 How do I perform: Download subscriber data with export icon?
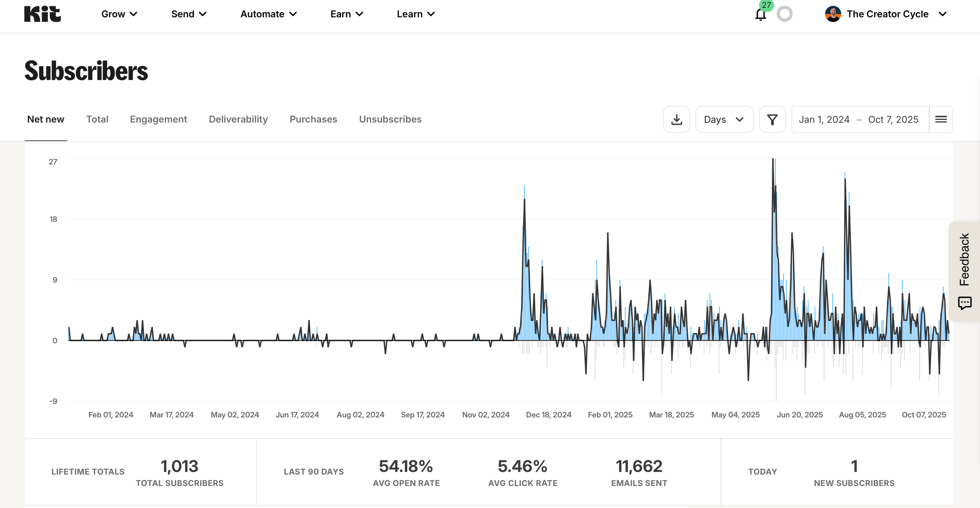[676, 120]
